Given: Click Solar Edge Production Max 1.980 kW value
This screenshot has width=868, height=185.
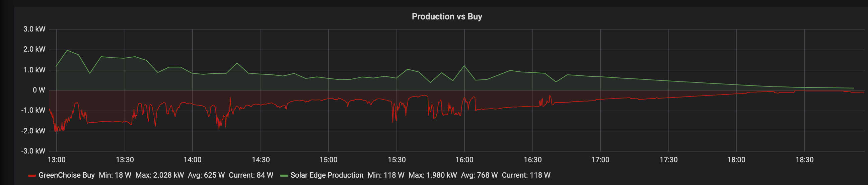Looking at the screenshot, I should pos(433,175).
